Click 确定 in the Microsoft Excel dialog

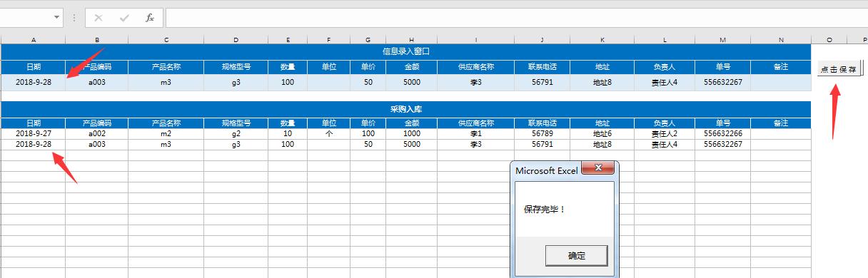pyautogui.click(x=576, y=255)
